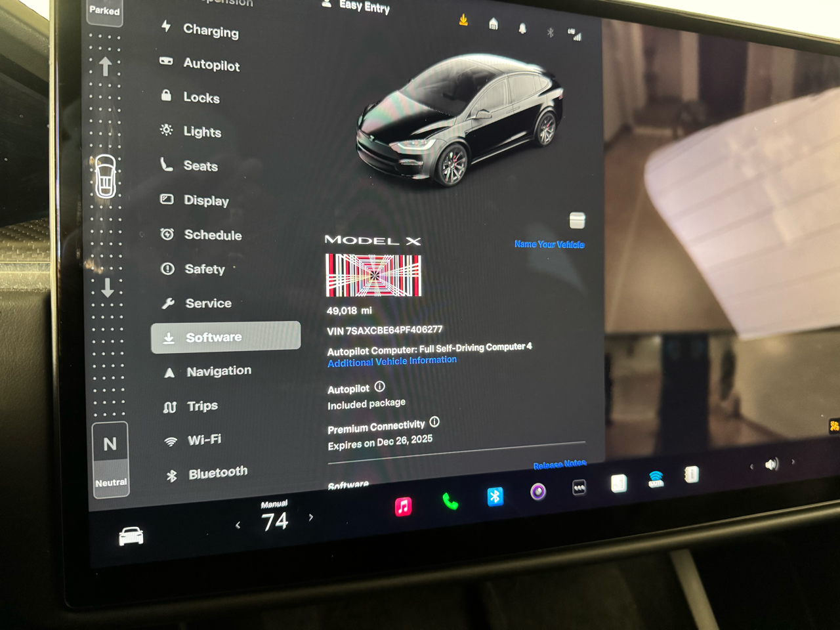
Task: Select Neutral gear button
Action: [x=110, y=459]
